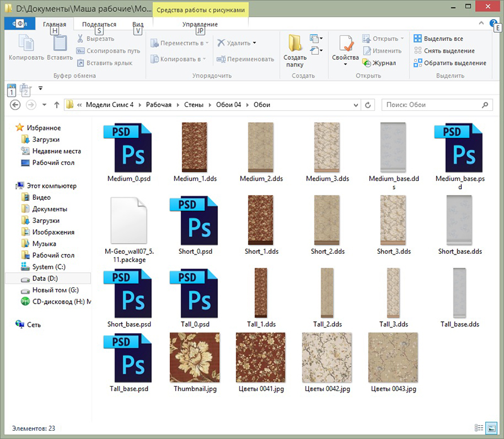
Task: Expand the Свойства dropdown arrow
Action: pos(345,64)
